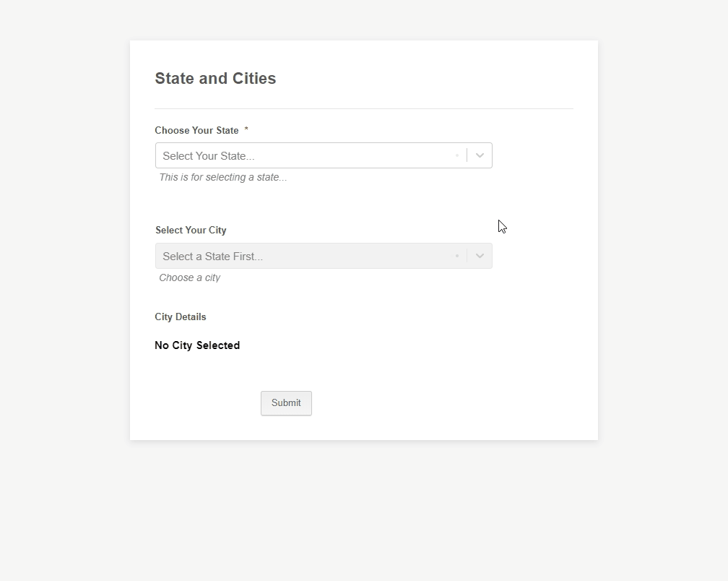The width and height of the screenshot is (728, 581).
Task: Click the "No City Selected" text
Action: tap(197, 345)
